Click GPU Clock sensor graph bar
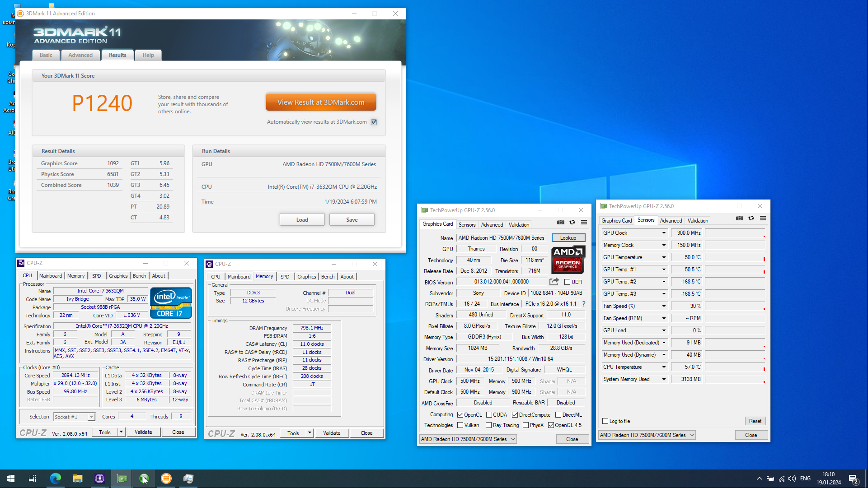The height and width of the screenshot is (488, 868). (735, 233)
